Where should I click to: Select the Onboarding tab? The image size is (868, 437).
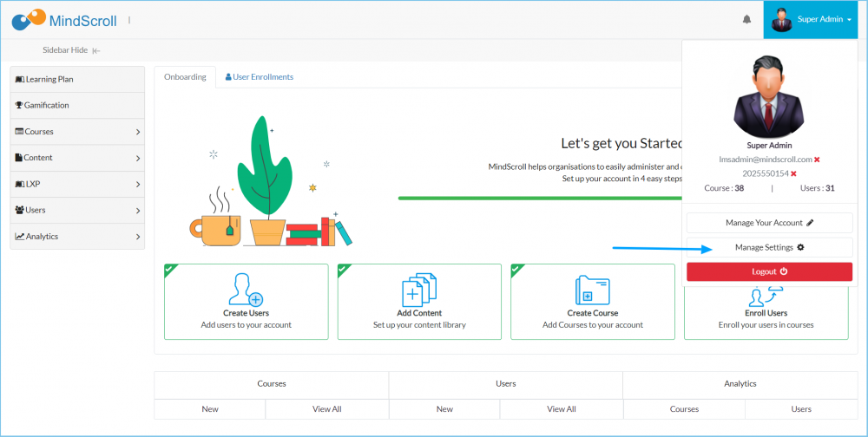point(185,77)
